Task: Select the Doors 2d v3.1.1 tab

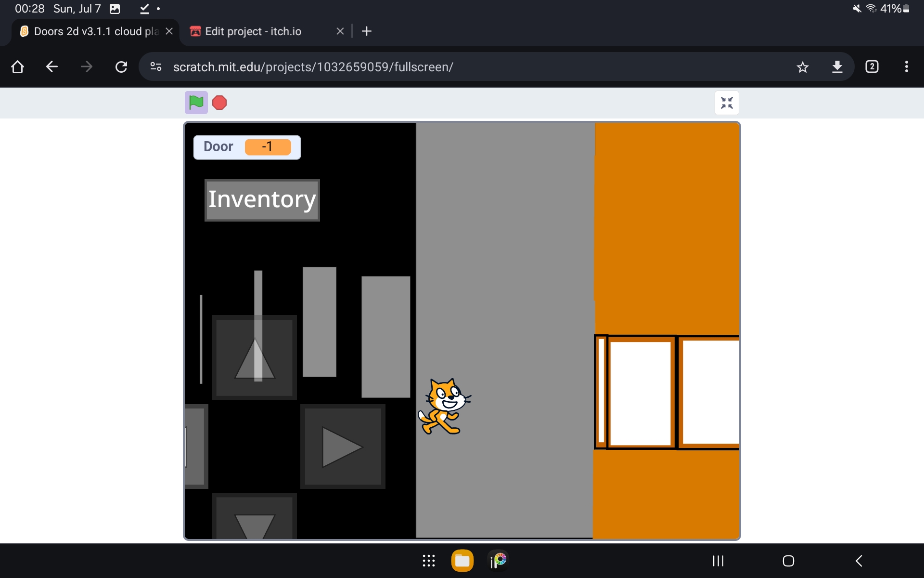Action: pos(96,31)
